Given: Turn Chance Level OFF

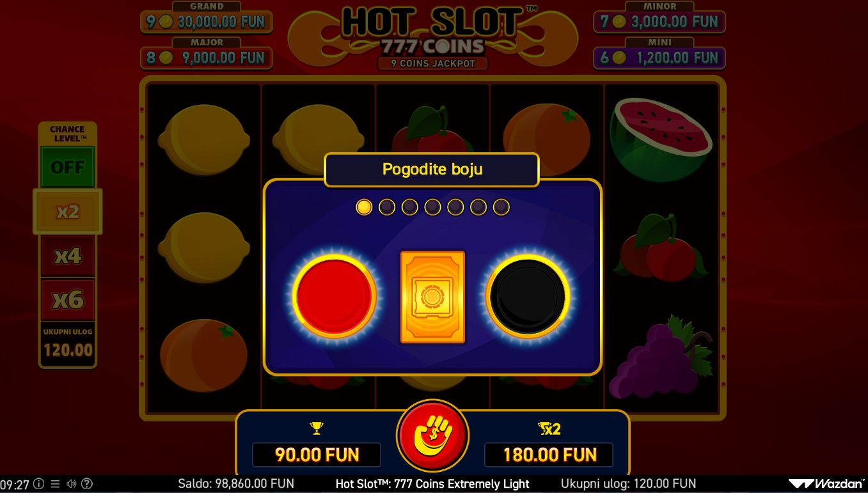Looking at the screenshot, I should click(68, 168).
